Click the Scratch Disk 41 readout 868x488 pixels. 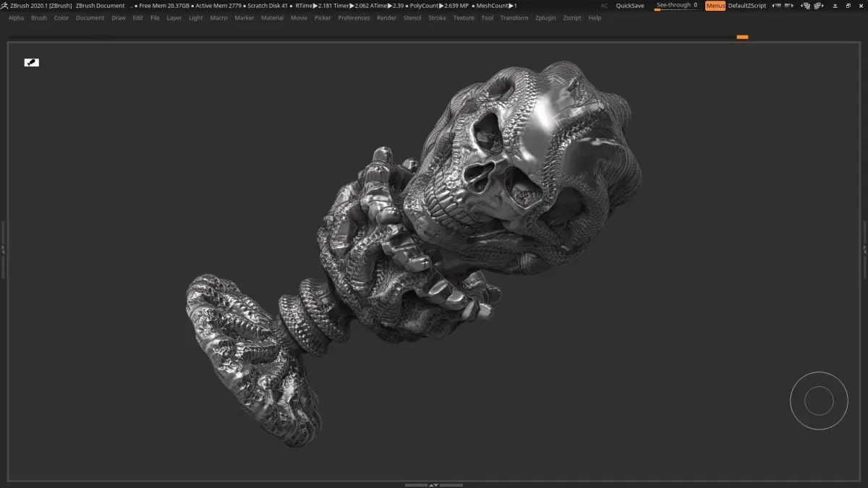pos(268,6)
